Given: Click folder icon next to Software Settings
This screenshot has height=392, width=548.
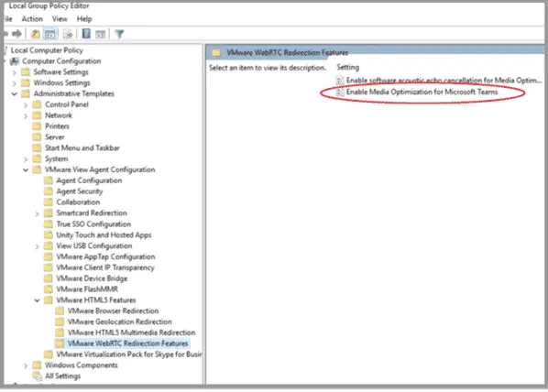Looking at the screenshot, I should pos(26,72).
